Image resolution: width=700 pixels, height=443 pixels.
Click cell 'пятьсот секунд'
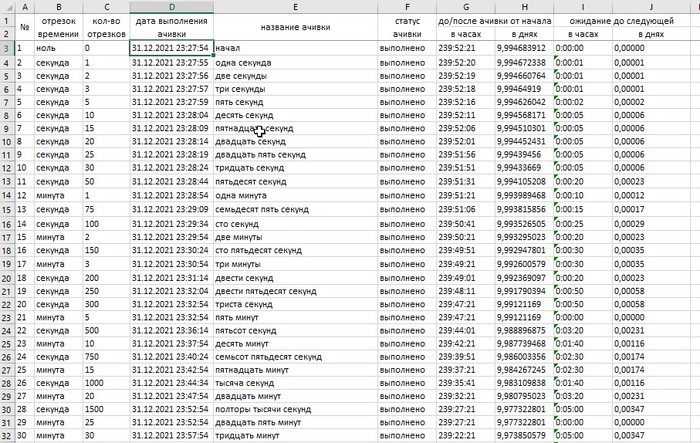point(296,331)
